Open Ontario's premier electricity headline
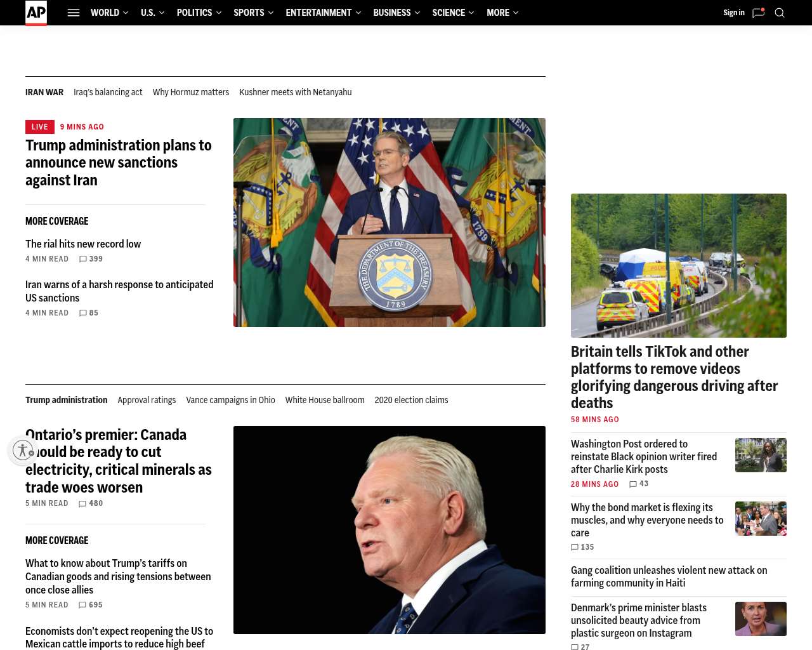Viewport: 812px width, 650px height. click(119, 461)
